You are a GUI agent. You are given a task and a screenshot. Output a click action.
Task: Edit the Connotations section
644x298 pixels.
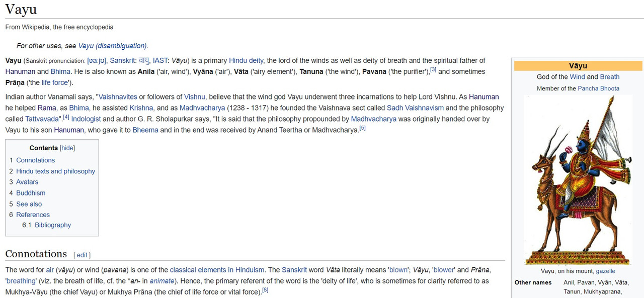click(82, 255)
